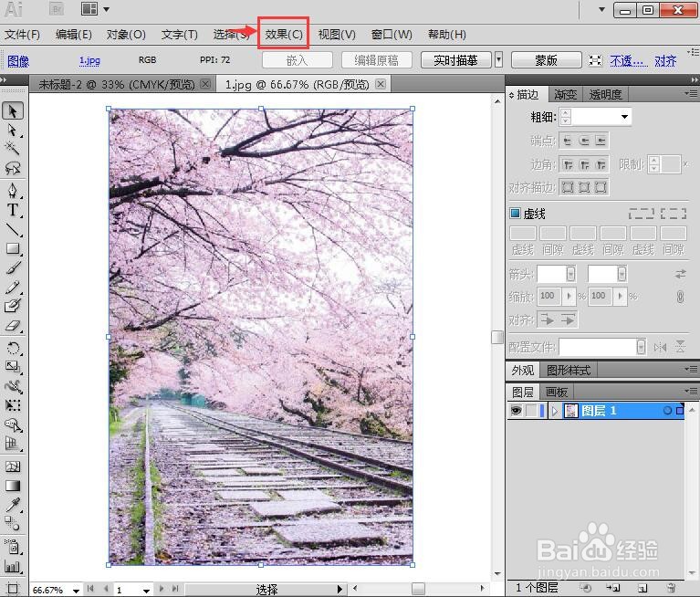Click the 蒙版 button

547,60
